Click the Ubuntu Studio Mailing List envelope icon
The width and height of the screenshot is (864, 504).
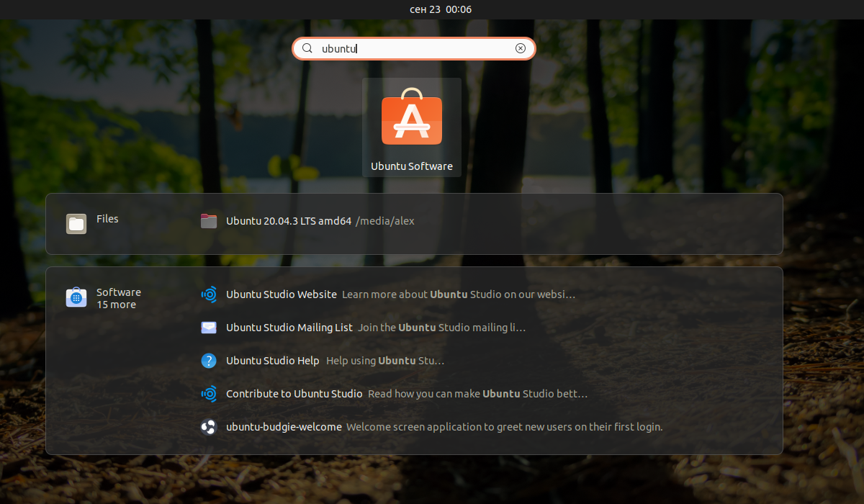pos(209,328)
